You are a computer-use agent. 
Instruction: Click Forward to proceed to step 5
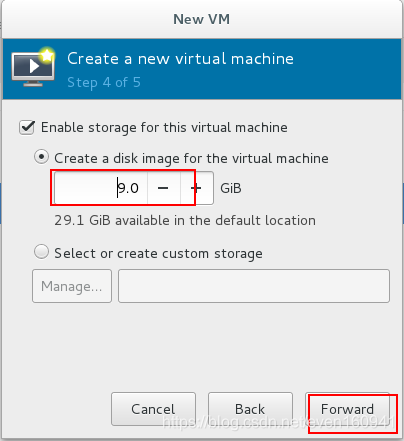click(347, 409)
